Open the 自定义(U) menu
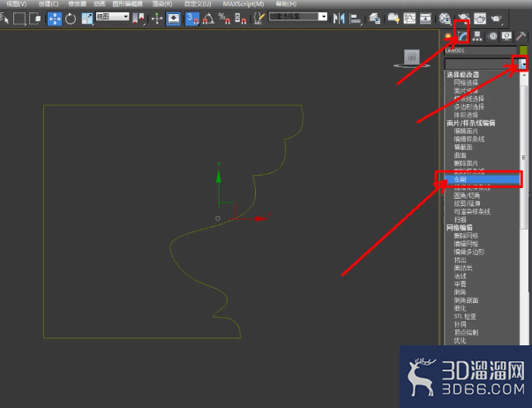This screenshot has width=532, height=408. (198, 4)
